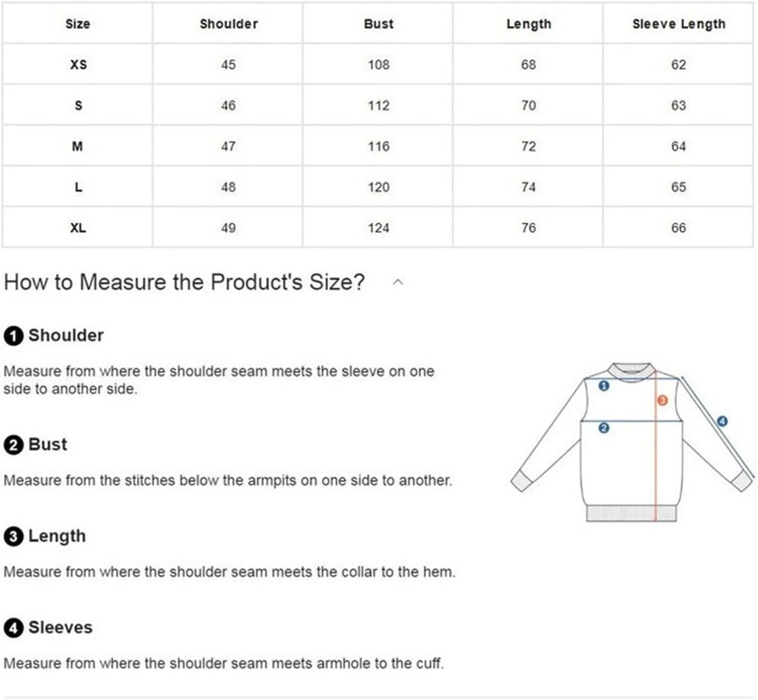The height and width of the screenshot is (700, 758).
Task: Click the Length column header
Action: tap(529, 24)
